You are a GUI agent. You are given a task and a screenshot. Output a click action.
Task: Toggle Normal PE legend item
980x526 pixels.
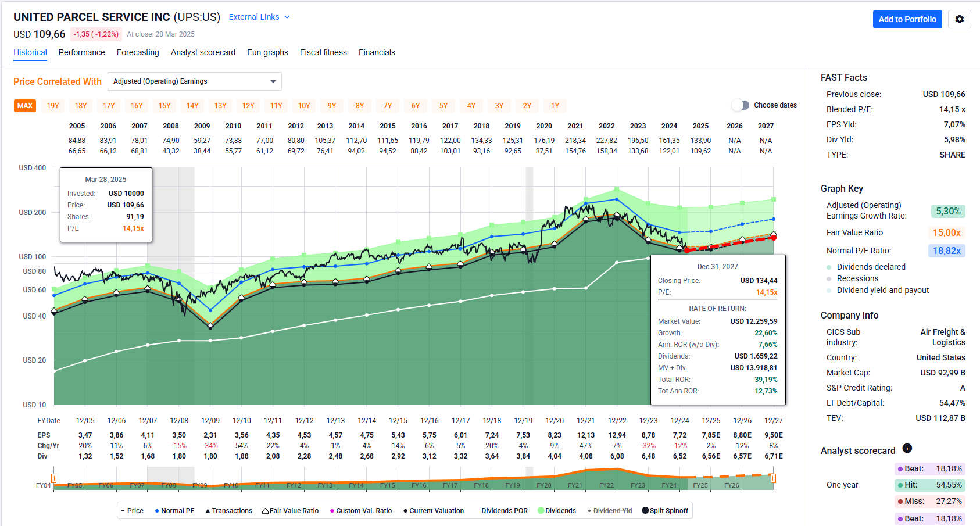tap(174, 511)
